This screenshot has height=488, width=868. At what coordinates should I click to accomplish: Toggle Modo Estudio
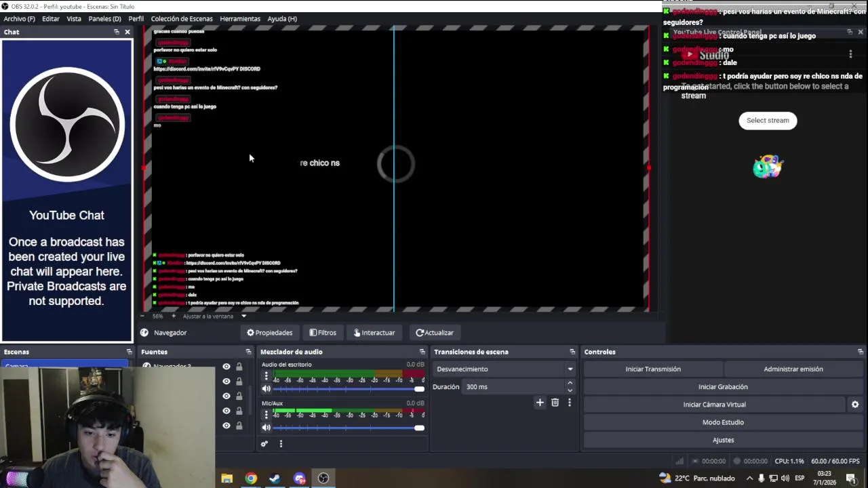tap(723, 422)
